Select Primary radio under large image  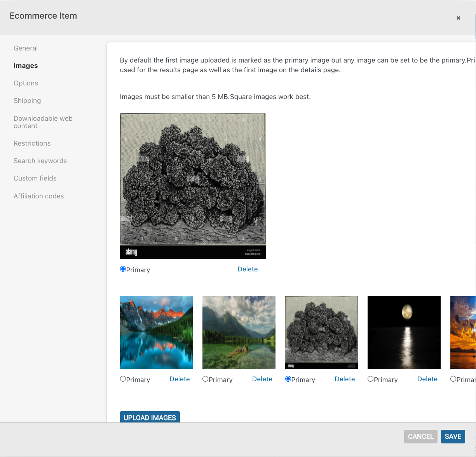click(123, 269)
